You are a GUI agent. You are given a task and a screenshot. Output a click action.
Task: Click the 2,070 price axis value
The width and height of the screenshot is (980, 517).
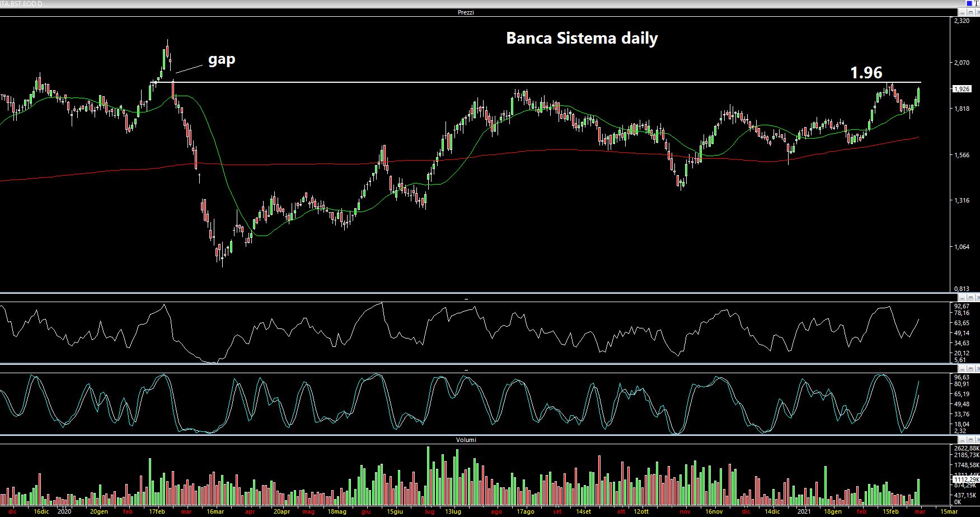tap(962, 63)
